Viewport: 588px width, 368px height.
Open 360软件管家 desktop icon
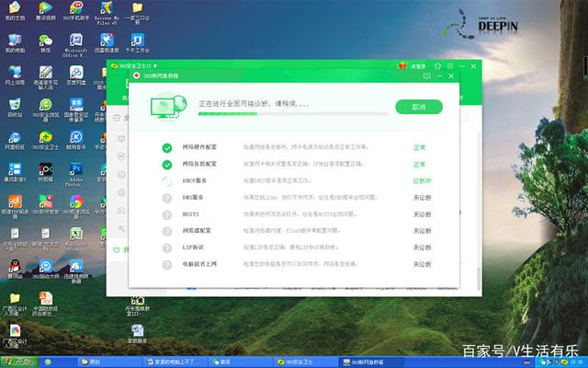pos(46,204)
